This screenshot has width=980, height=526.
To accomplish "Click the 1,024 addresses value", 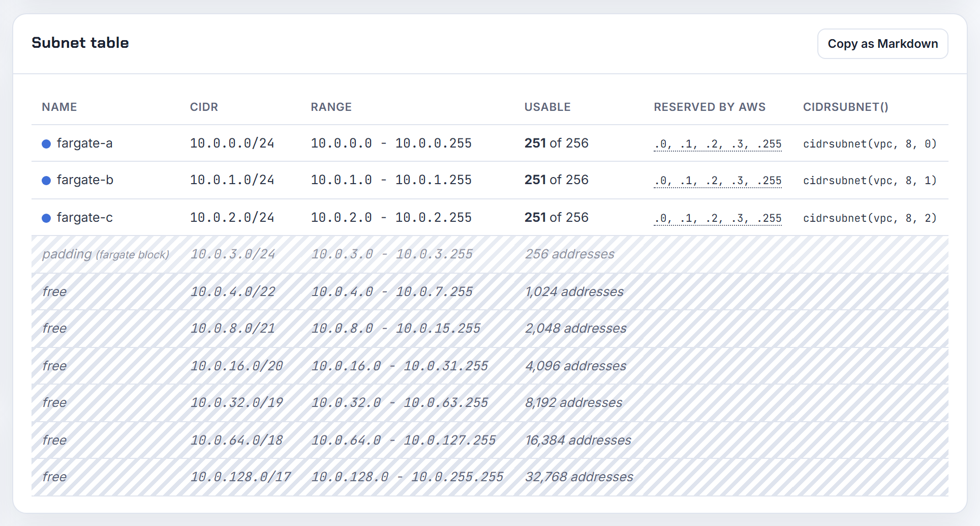I will [574, 292].
